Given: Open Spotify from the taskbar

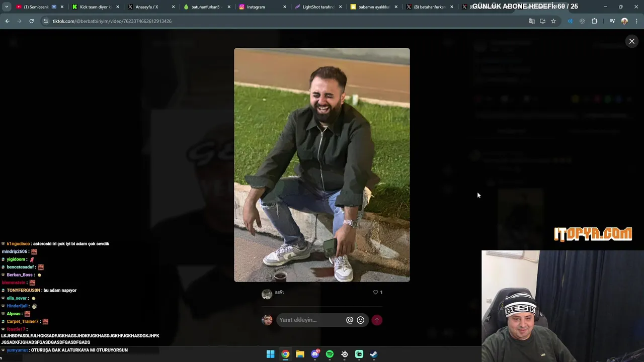Looking at the screenshot, I should 330,354.
